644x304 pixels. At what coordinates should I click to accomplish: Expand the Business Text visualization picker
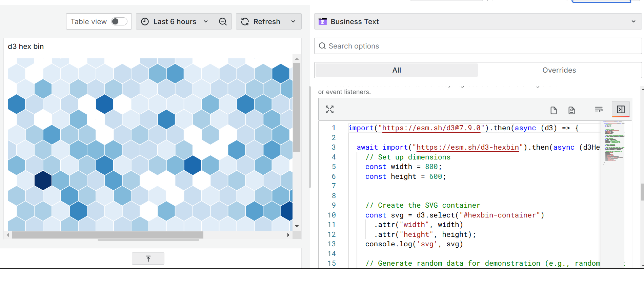(633, 22)
